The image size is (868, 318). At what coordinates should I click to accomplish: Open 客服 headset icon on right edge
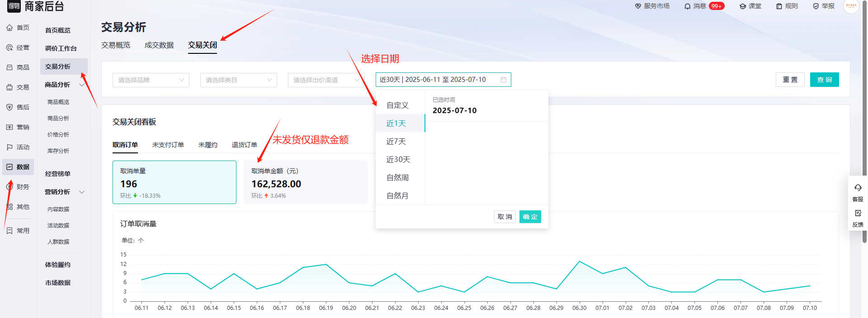coord(858,188)
